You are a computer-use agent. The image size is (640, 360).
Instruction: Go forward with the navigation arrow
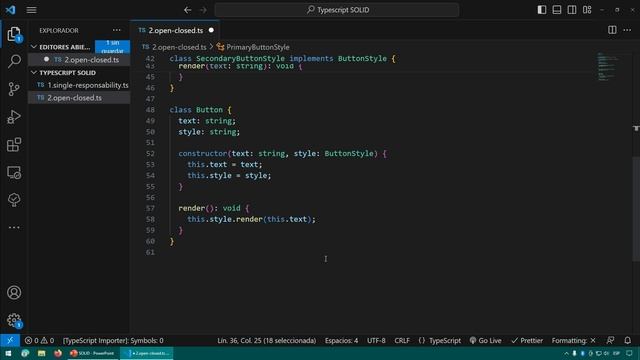(203, 10)
